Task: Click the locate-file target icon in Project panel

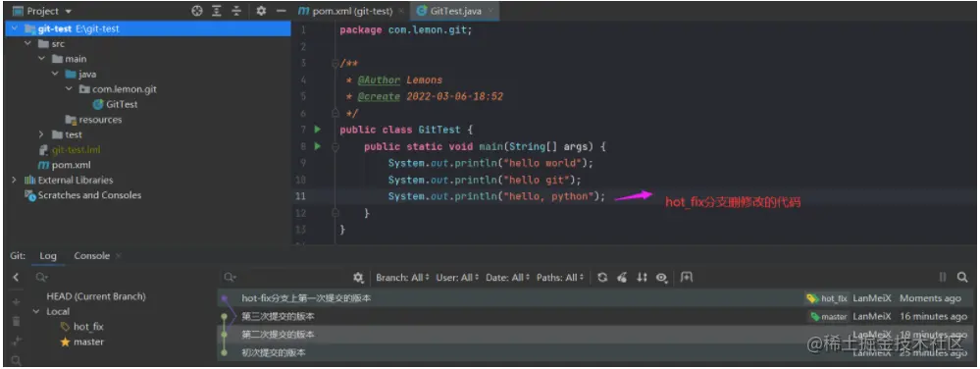Action: 197,11
